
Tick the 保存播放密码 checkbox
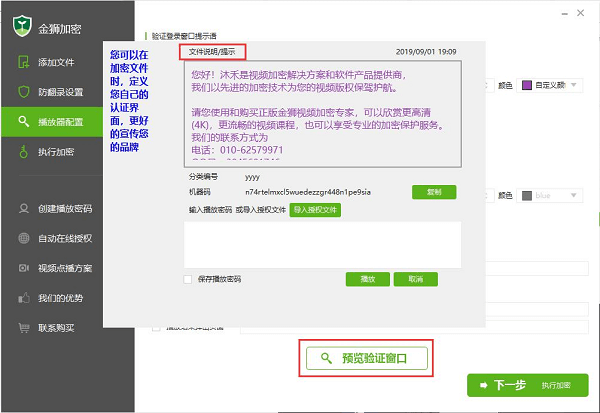188,279
